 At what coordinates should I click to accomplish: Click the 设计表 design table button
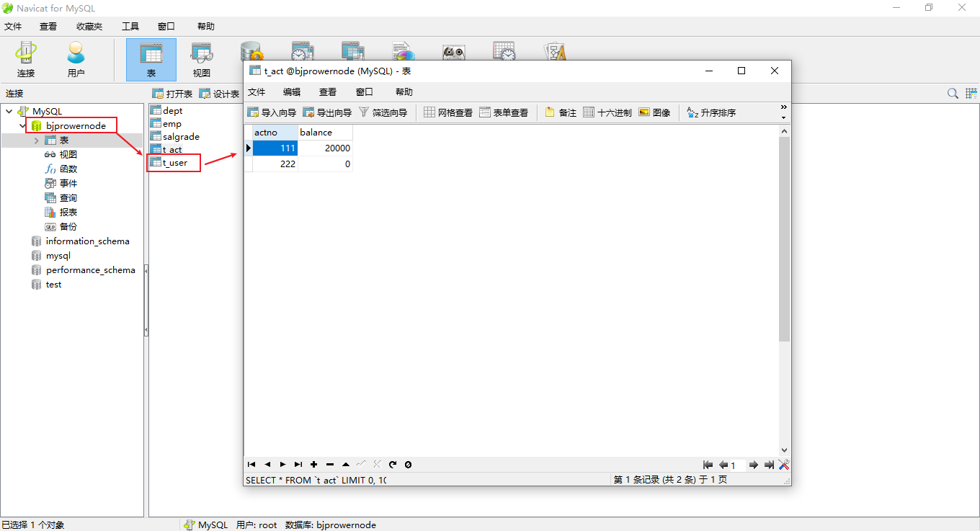tap(219, 94)
